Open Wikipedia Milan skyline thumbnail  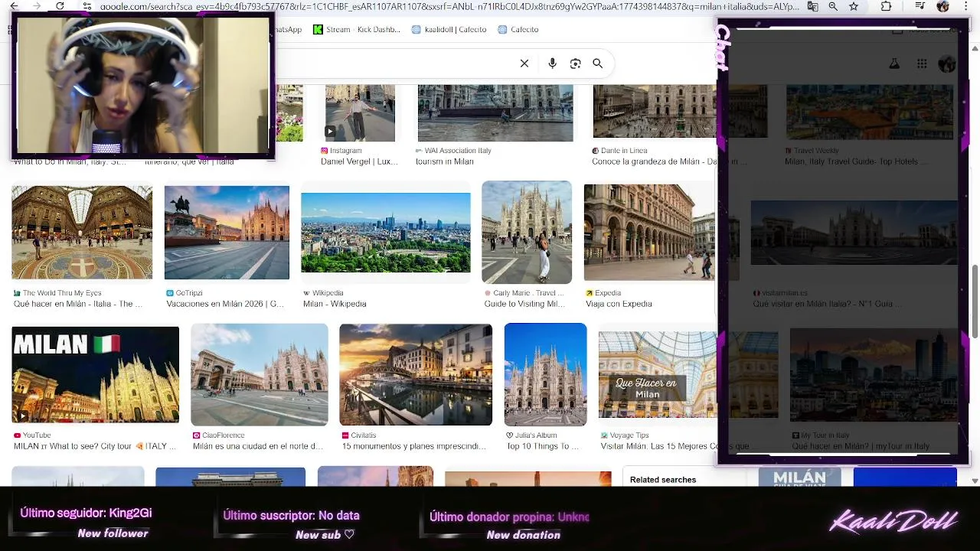point(386,233)
